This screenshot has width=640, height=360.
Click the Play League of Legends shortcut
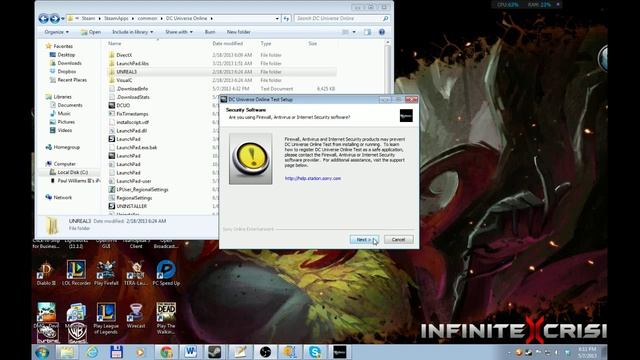click(x=106, y=318)
